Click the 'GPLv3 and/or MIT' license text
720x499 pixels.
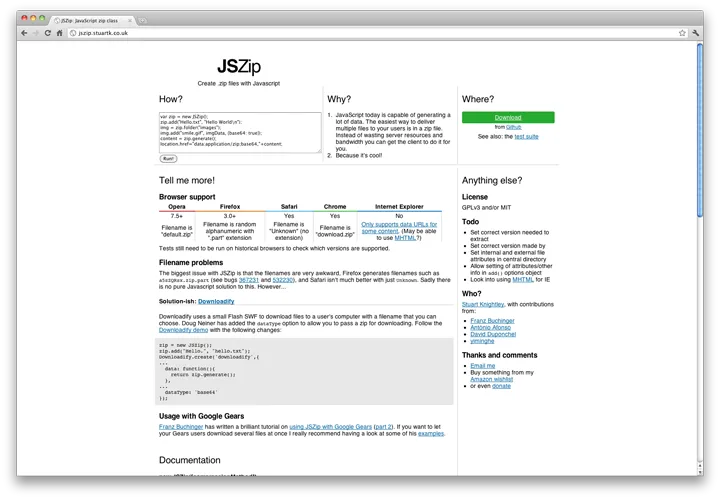point(486,208)
